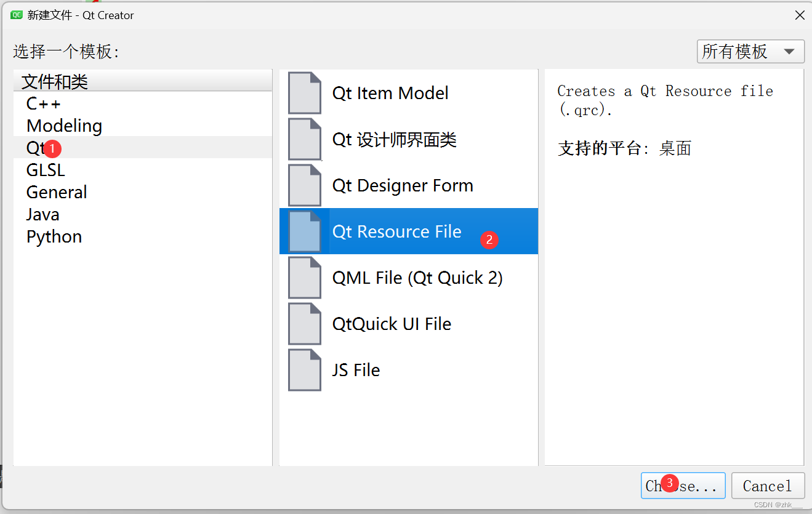Select the Python category
Screen dimensions: 812x514
[x=143, y=236]
